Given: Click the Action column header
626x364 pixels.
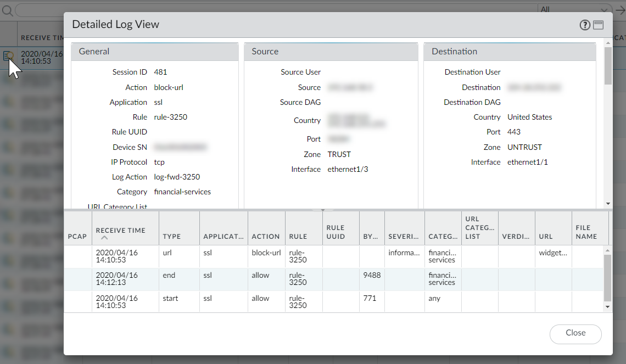Looking at the screenshot, I should pyautogui.click(x=266, y=236).
